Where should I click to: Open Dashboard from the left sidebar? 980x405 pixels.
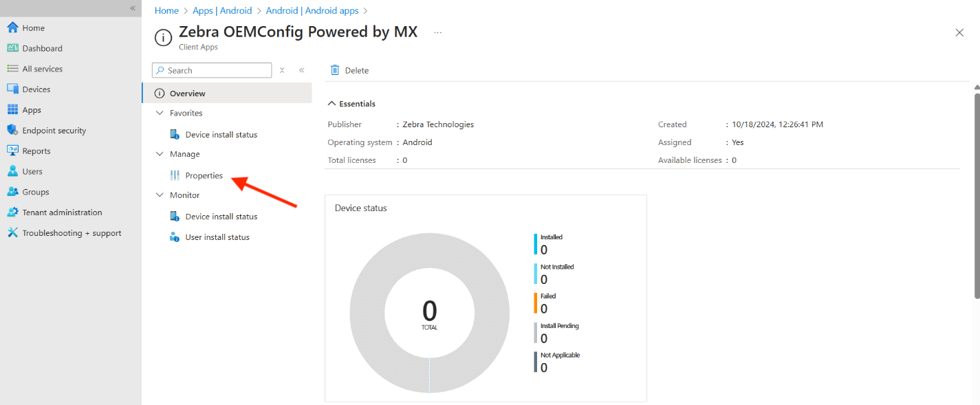click(41, 48)
